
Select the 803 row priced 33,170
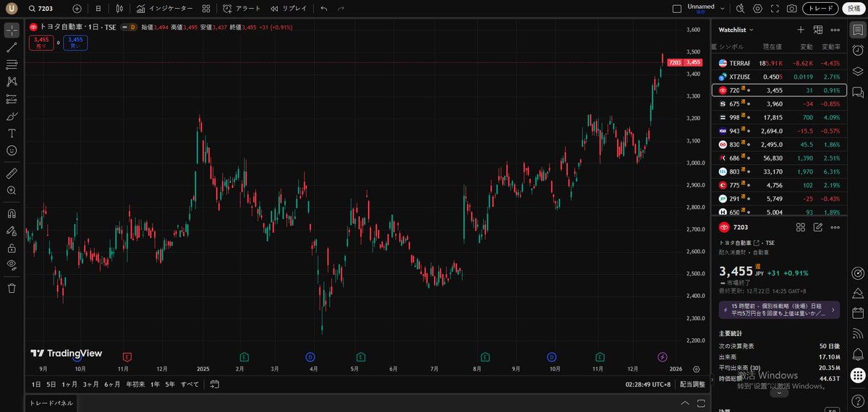click(x=779, y=172)
